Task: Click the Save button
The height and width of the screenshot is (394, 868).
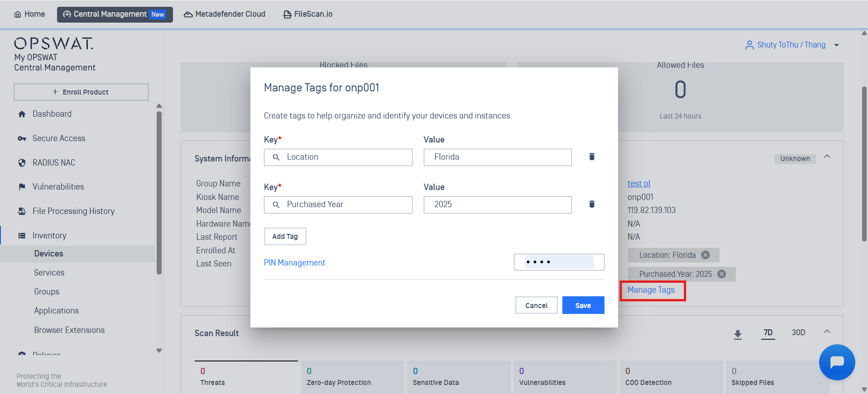Action: 583,305
